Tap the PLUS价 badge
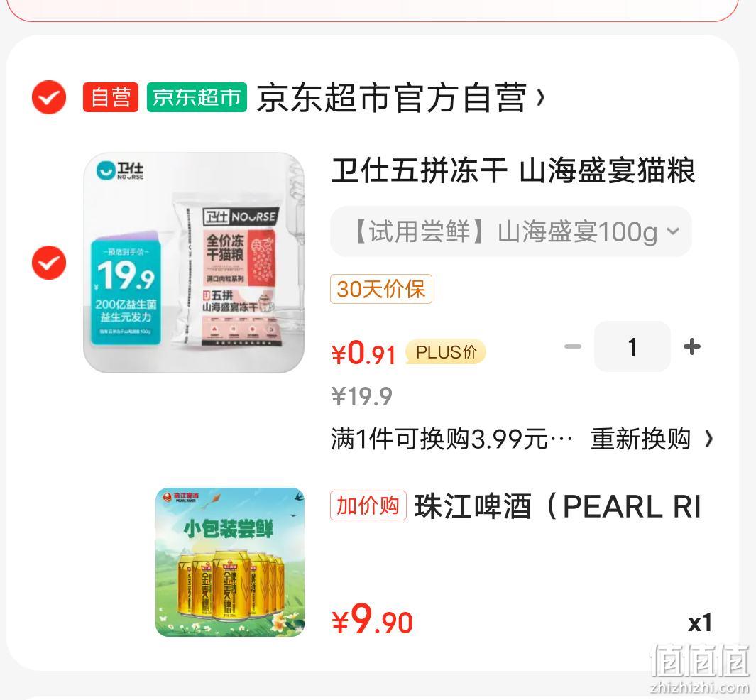Image resolution: width=756 pixels, height=700 pixels. click(446, 352)
